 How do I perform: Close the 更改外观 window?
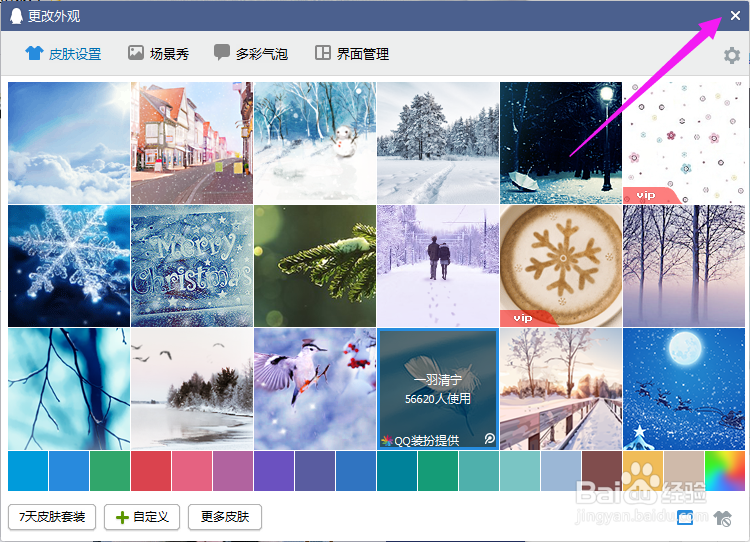pyautogui.click(x=735, y=16)
